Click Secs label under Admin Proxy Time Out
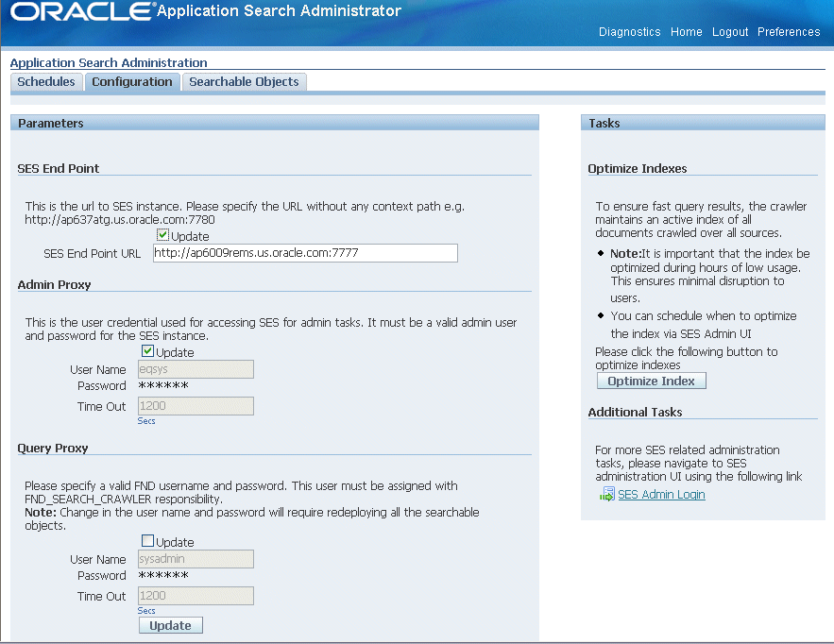 click(146, 420)
